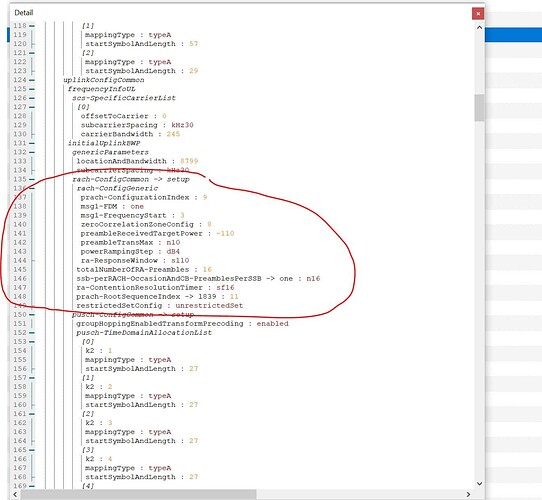The width and height of the screenshot is (542, 500).
Task: Collapse pusch-ConfigCommon fold at line 150
Action: point(32,315)
